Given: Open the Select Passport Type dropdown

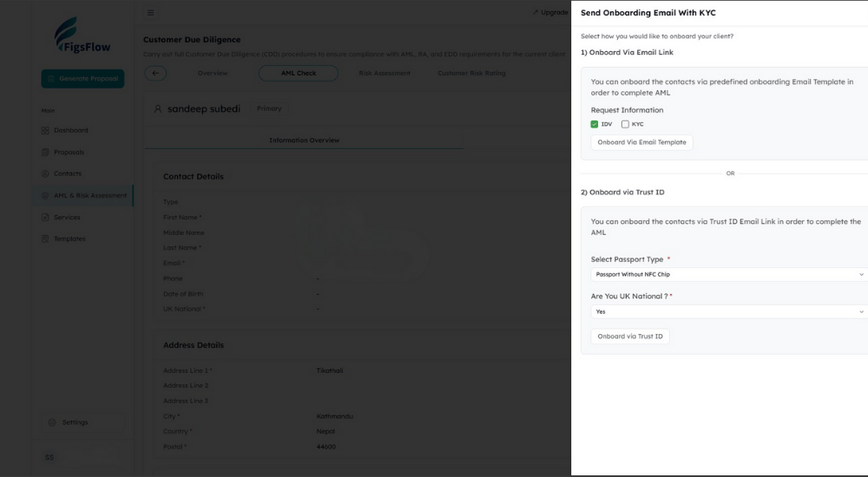Looking at the screenshot, I should [x=727, y=274].
